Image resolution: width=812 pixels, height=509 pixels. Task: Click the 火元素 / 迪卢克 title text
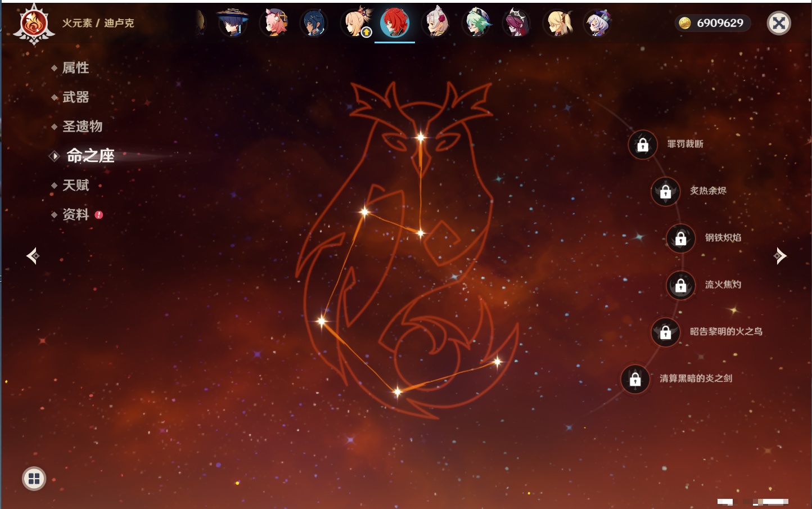pyautogui.click(x=98, y=23)
